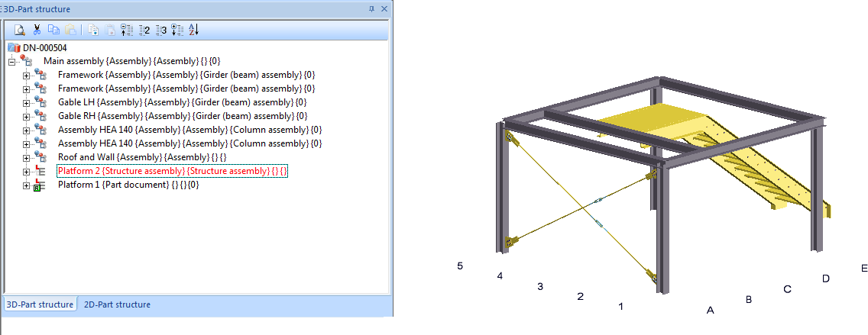The height and width of the screenshot is (335, 868).
Task: Expand the Gable LH node
Action: point(26,103)
